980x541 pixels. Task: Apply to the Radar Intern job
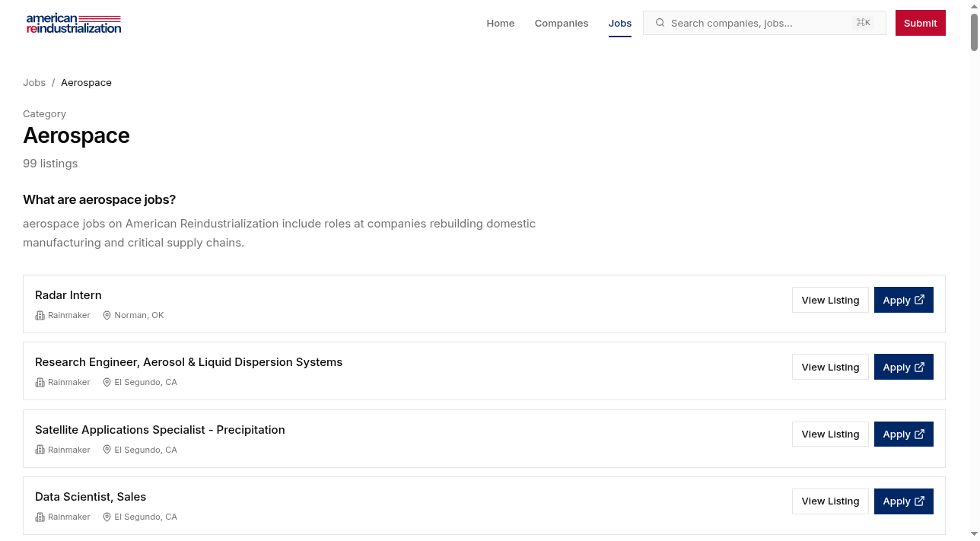(904, 300)
